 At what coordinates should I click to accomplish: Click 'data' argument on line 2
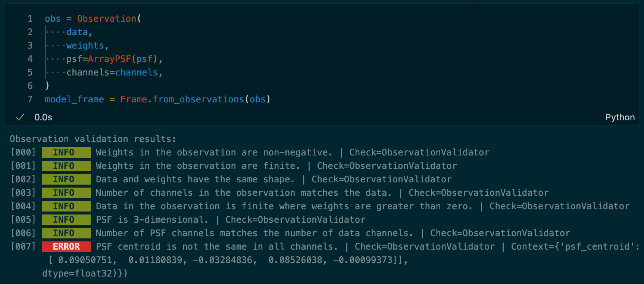click(77, 32)
